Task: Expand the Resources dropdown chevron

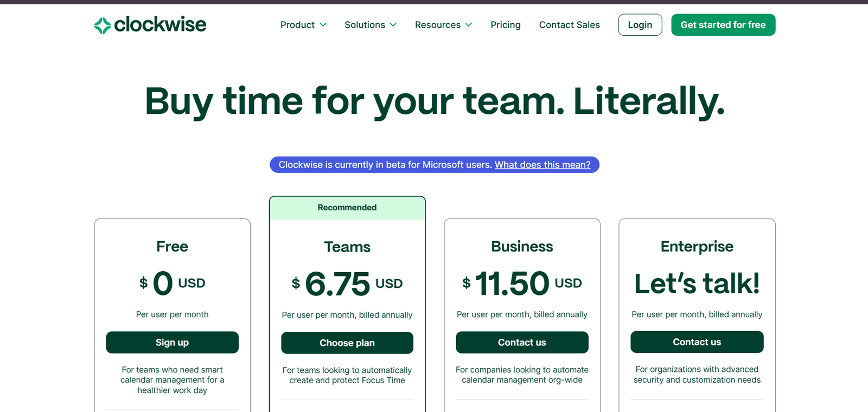Action: coord(469,25)
